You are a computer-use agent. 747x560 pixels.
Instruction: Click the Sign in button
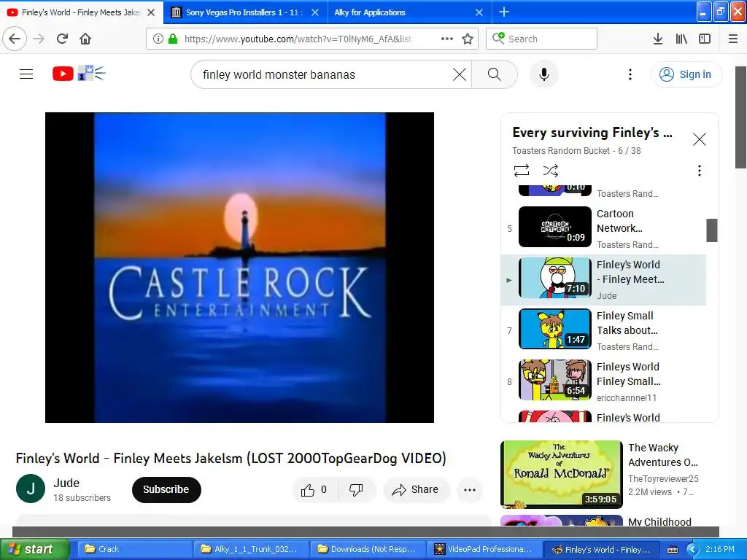686,74
